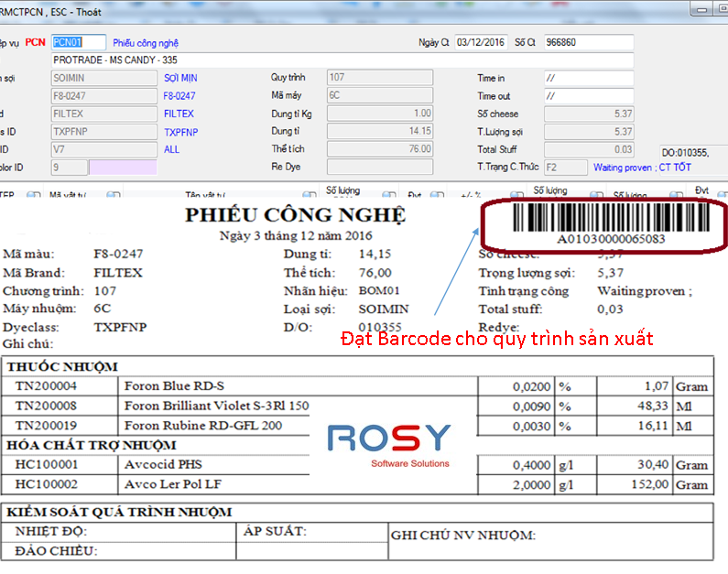Click the ROSY Software Solutions logo
The width and height of the screenshot is (728, 574).
[x=389, y=443]
